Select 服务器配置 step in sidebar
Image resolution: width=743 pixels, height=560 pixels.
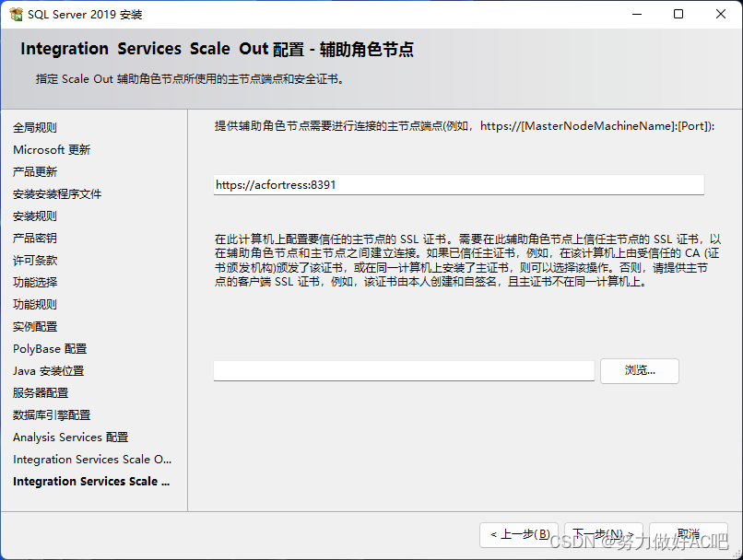pyautogui.click(x=41, y=393)
